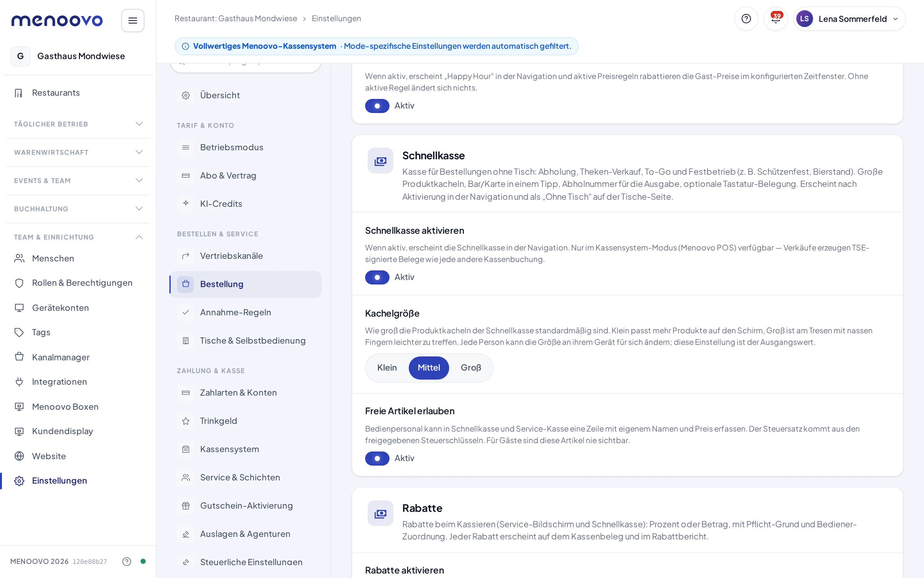Collapse Team & Einrichtung section
This screenshot has height=578, width=924.
pyautogui.click(x=78, y=237)
